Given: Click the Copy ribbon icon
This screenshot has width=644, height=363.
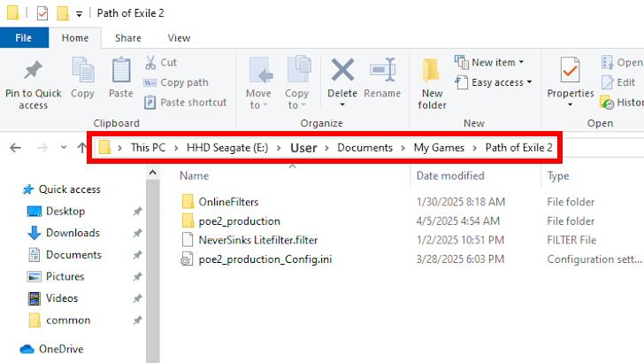Looking at the screenshot, I should pos(82,70).
